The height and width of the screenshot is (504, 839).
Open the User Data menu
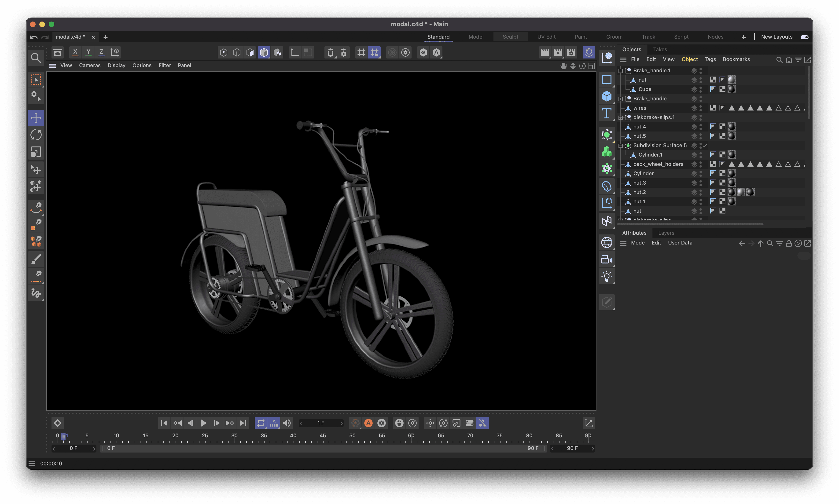pyautogui.click(x=680, y=242)
